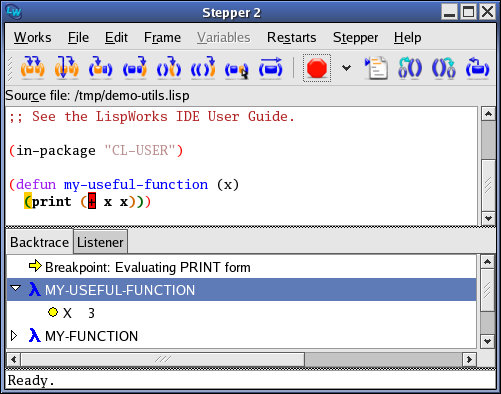Open the Help menu
Viewport: 501px width, 394px height.
[407, 37]
